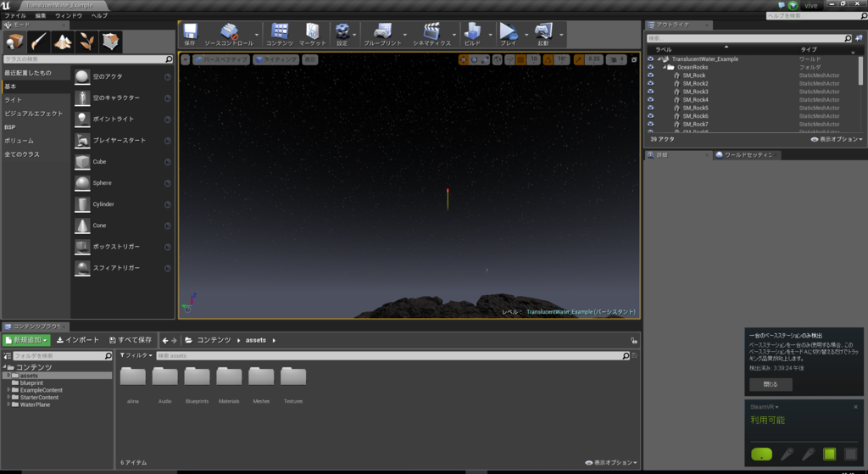Click the Point Light (ポイントライト) bulb icon

[82, 119]
